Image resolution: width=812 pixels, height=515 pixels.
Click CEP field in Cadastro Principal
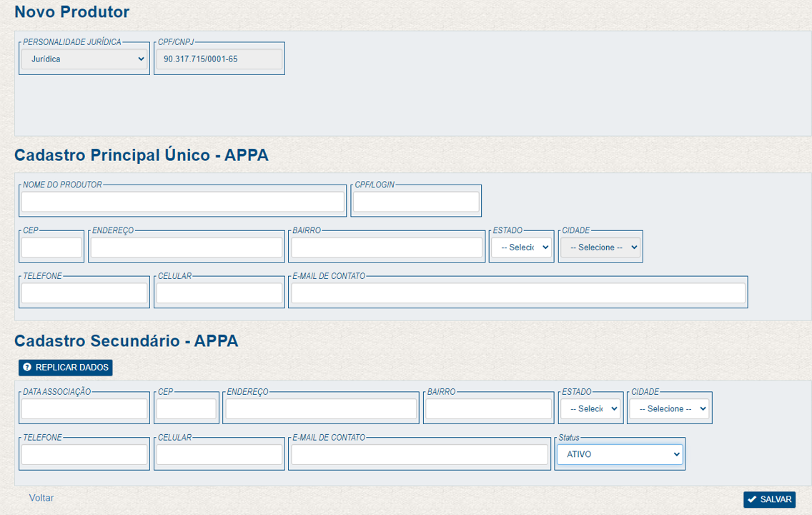click(x=51, y=247)
